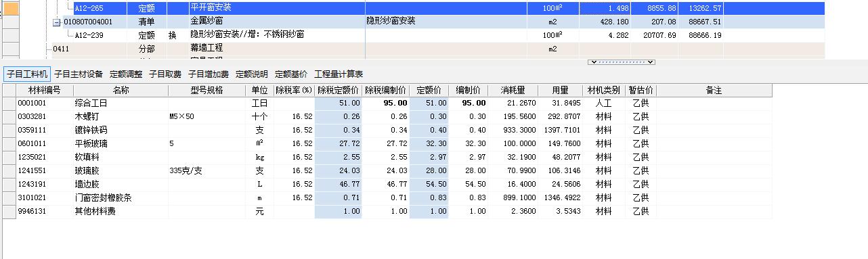Click the 玻璃胶 name cell
Image resolution: width=868 pixels, height=259 pixels.
pos(121,170)
